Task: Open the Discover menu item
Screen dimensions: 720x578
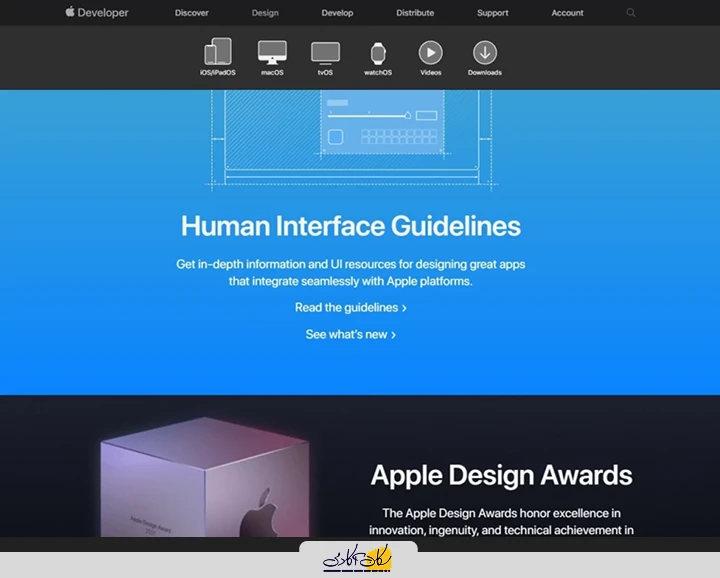Action: [192, 13]
